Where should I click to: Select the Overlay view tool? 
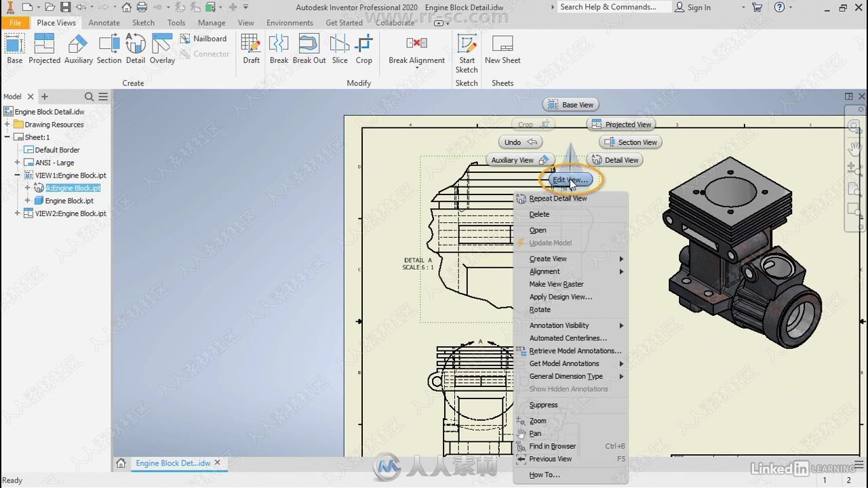click(162, 49)
